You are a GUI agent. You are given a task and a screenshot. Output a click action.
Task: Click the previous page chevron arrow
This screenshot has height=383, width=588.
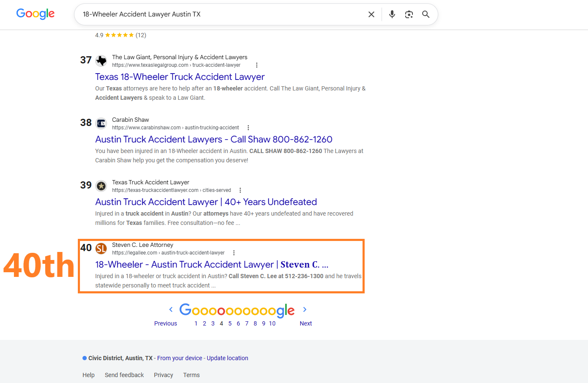[171, 309]
